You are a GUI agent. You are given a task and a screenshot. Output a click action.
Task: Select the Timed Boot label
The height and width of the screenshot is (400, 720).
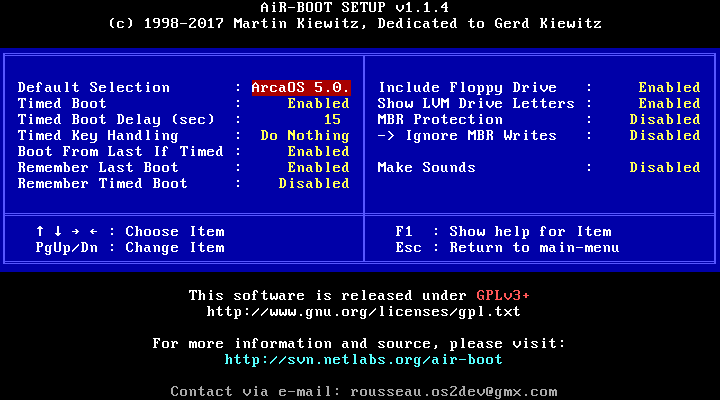point(62,103)
